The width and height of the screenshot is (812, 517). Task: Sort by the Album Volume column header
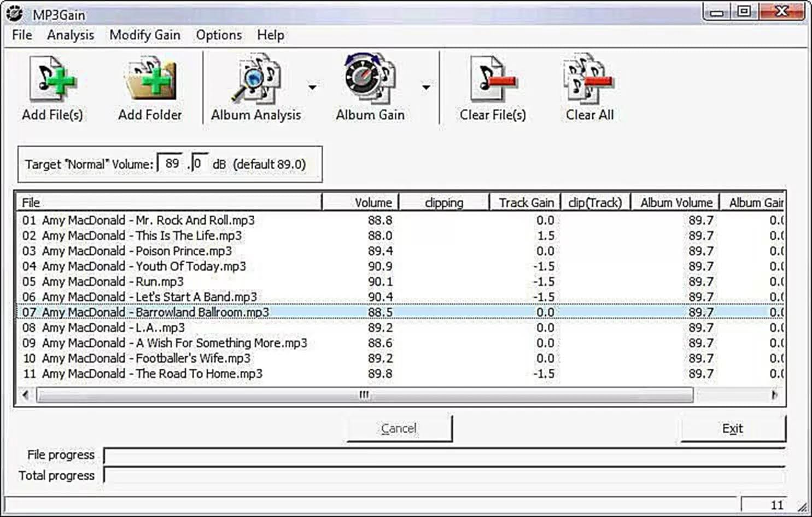(675, 202)
